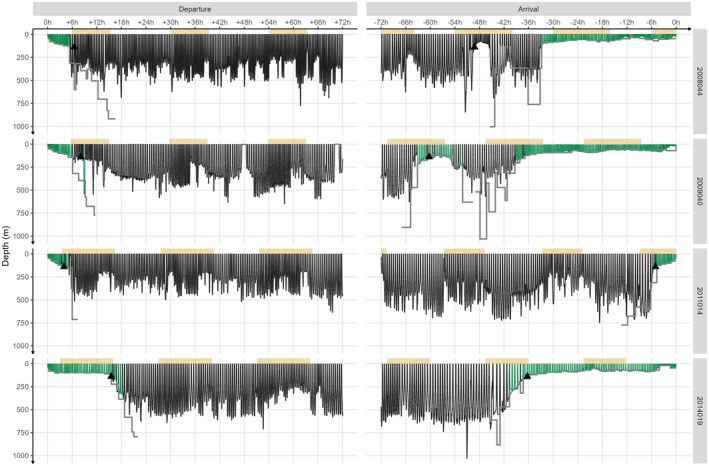Click triangle marker in 2014019 Departure panel
Viewport: 709px width, 466px height.
click(111, 376)
